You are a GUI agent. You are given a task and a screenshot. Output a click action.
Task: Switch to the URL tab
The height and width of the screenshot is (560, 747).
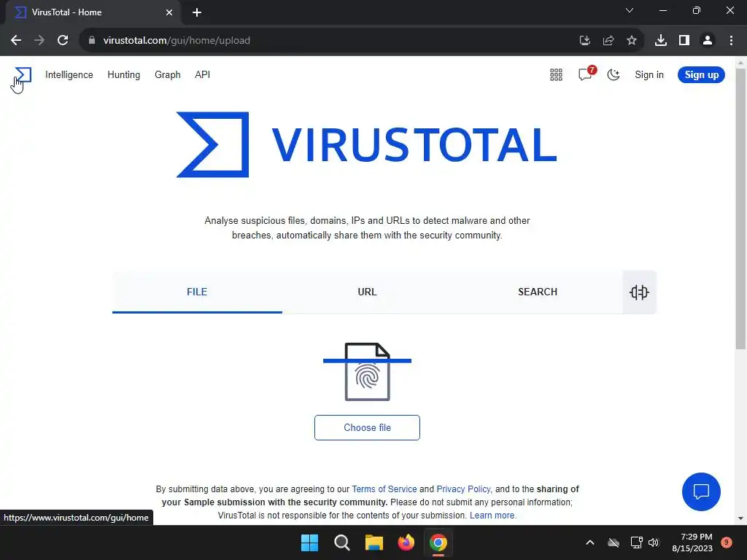click(368, 292)
